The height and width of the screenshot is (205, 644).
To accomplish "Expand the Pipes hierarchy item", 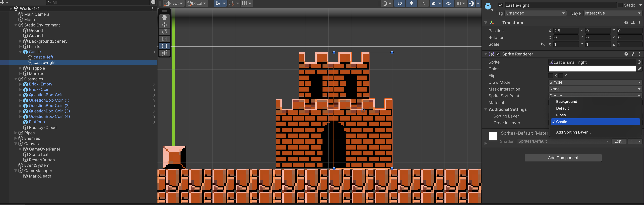I will pyautogui.click(x=16, y=133).
